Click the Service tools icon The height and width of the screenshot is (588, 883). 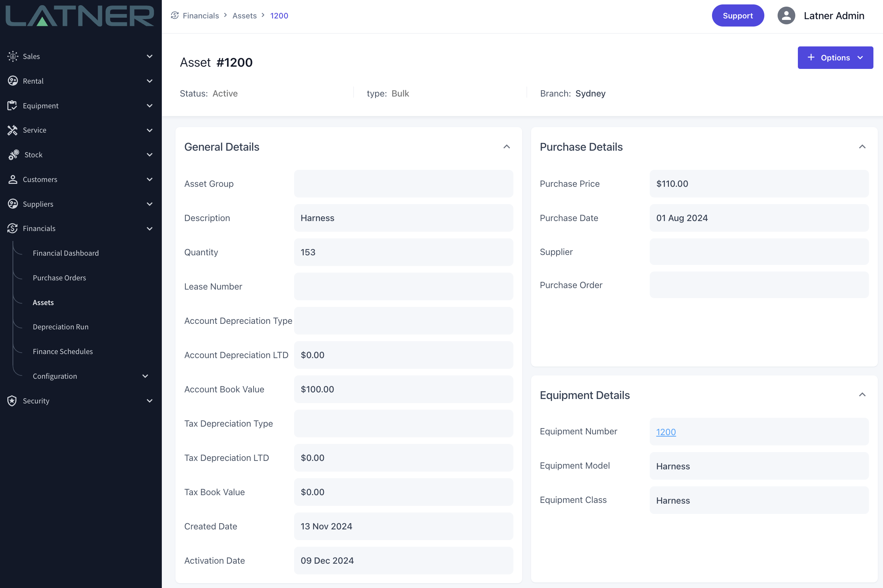point(13,130)
